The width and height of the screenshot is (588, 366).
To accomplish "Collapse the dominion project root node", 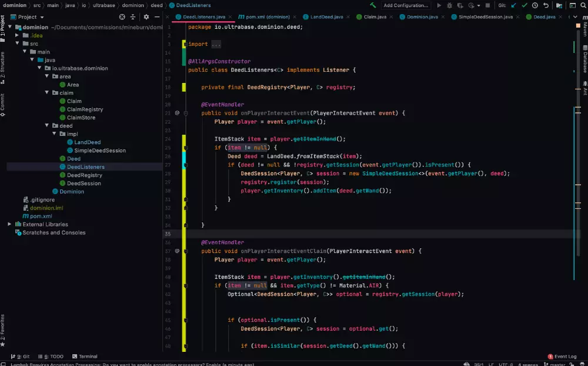I will pos(10,27).
